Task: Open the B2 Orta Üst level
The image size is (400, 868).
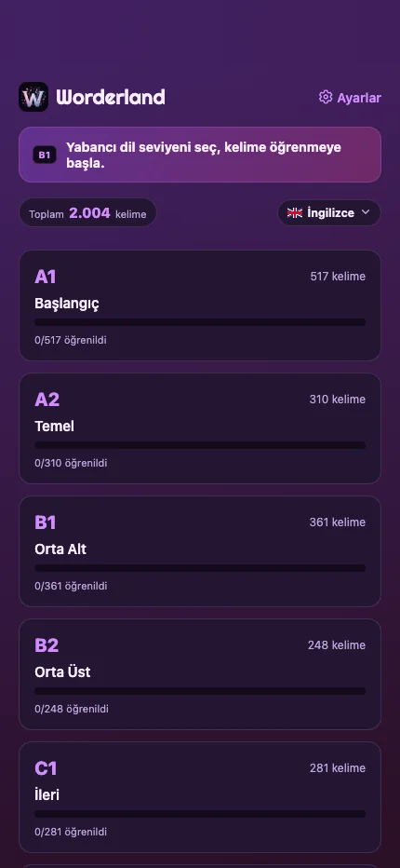Action: click(x=200, y=674)
